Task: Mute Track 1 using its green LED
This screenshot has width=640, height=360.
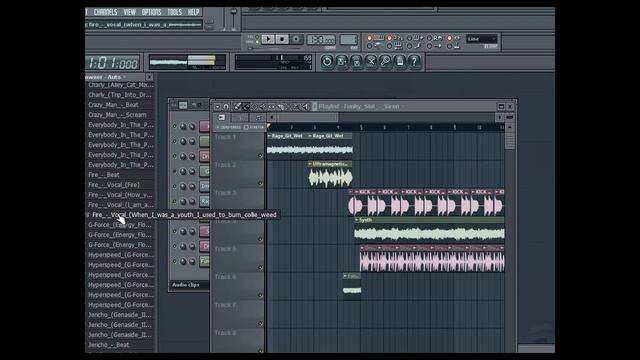Action: (x=260, y=156)
